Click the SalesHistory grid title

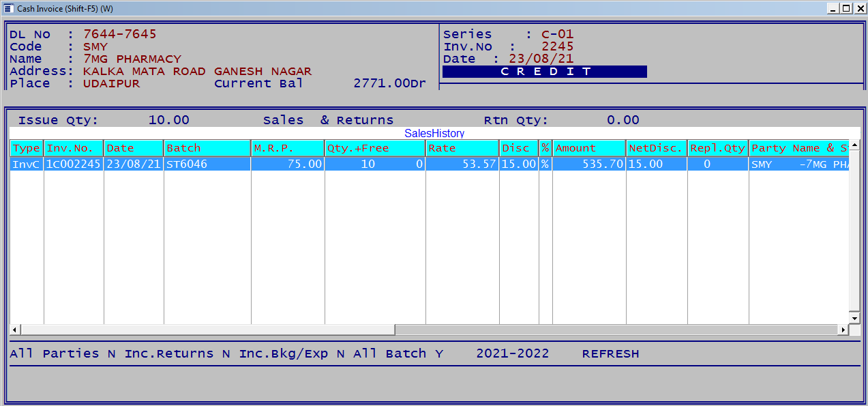click(434, 134)
